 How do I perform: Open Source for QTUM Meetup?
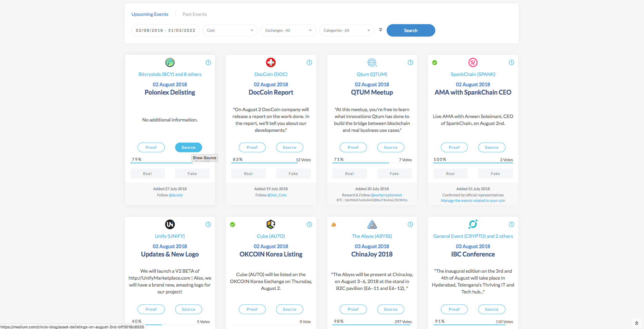(391, 147)
